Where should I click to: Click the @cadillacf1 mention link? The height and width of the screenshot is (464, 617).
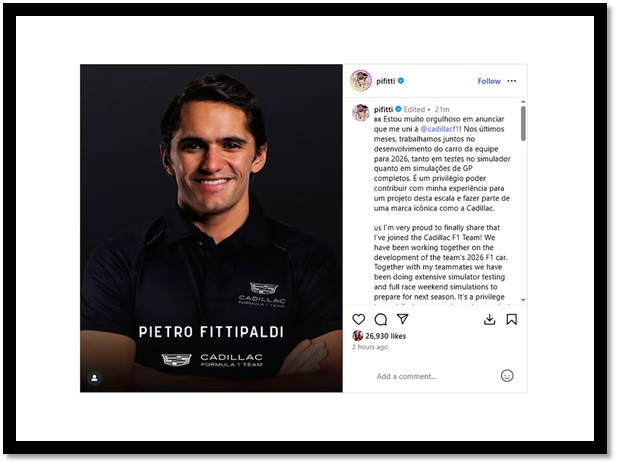(x=440, y=129)
